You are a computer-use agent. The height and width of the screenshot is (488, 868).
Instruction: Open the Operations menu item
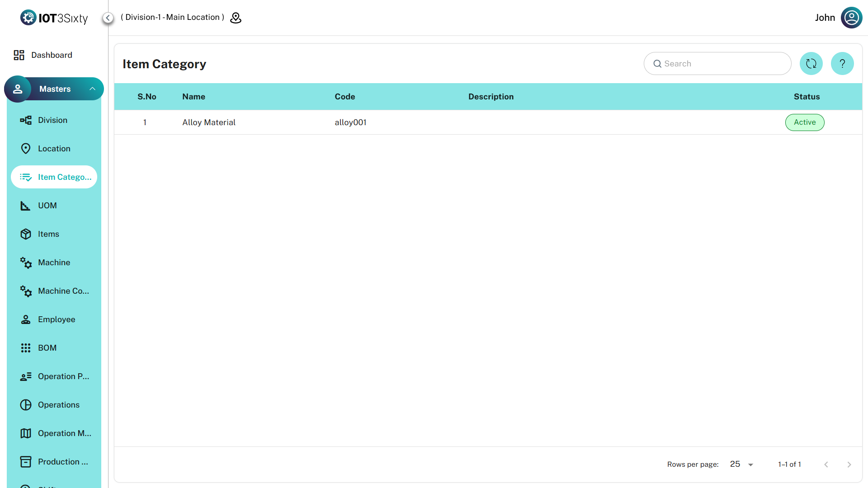coord(58,405)
